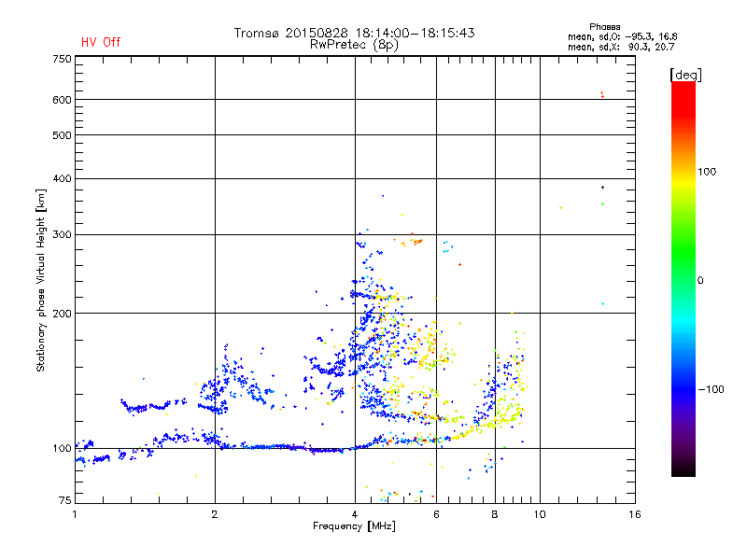
Task: Click the '0' colorbar tick label
Action: 700,281
